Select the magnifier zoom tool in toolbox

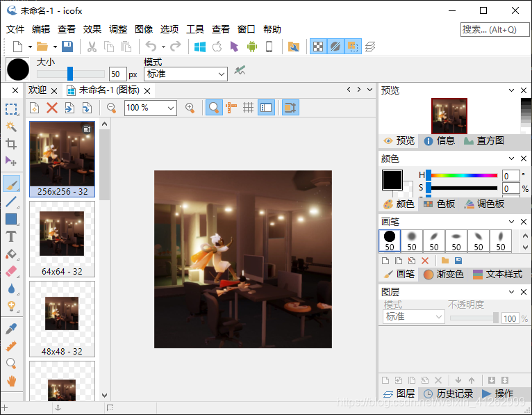(11, 364)
